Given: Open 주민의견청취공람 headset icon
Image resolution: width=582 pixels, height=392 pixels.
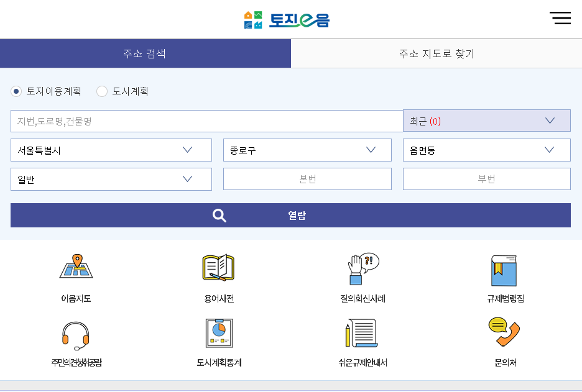Looking at the screenshot, I should (76, 334).
